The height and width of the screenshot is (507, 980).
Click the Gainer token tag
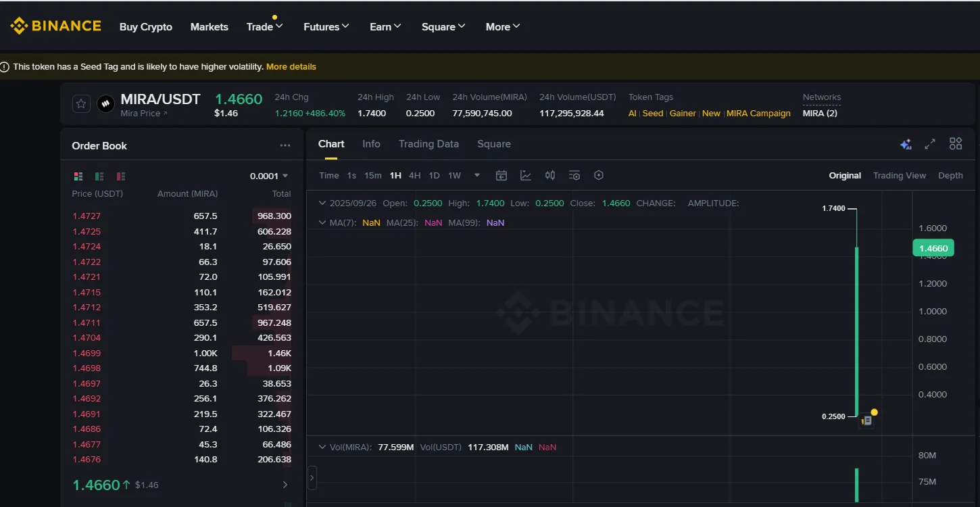683,114
